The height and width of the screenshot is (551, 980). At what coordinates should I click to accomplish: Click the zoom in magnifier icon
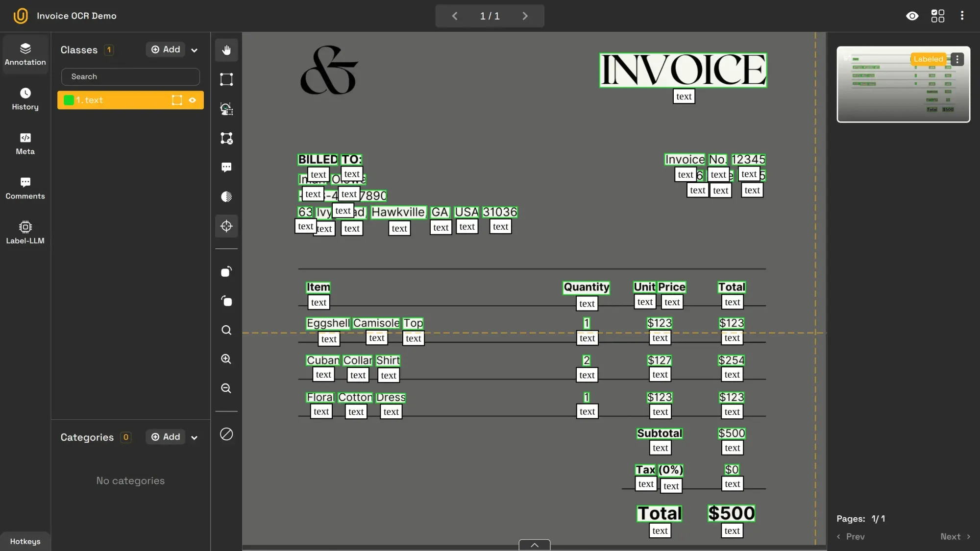coord(226,359)
